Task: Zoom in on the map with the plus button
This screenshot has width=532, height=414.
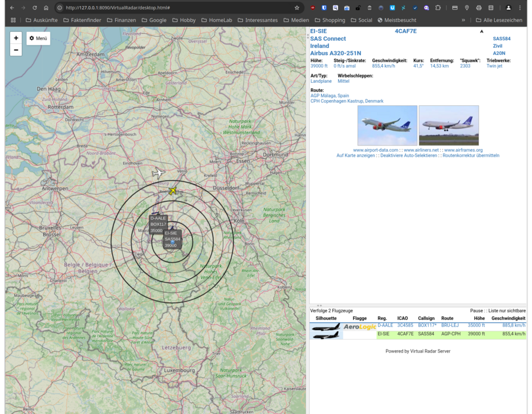Action: click(x=16, y=38)
